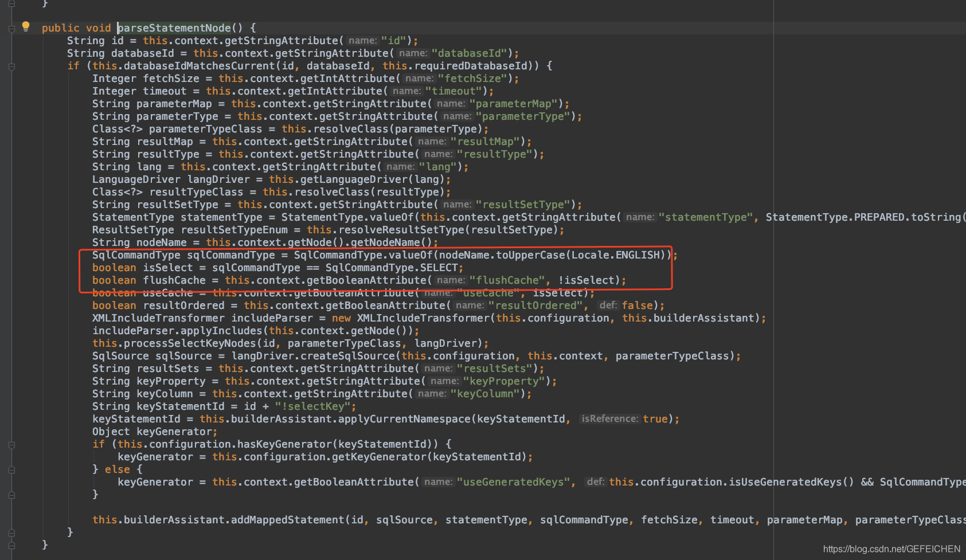The height and width of the screenshot is (560, 966).
Task: Click the "!selectKey" string literal
Action: [312, 406]
